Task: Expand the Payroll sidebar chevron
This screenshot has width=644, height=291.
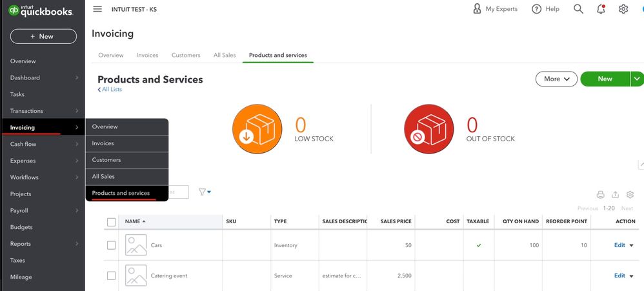Action: tap(77, 210)
